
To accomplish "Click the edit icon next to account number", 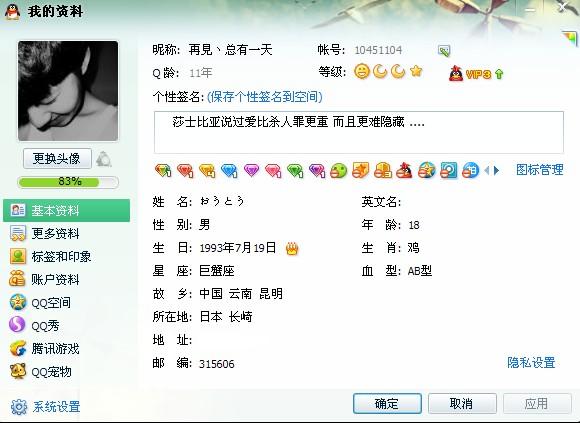I will coord(444,51).
